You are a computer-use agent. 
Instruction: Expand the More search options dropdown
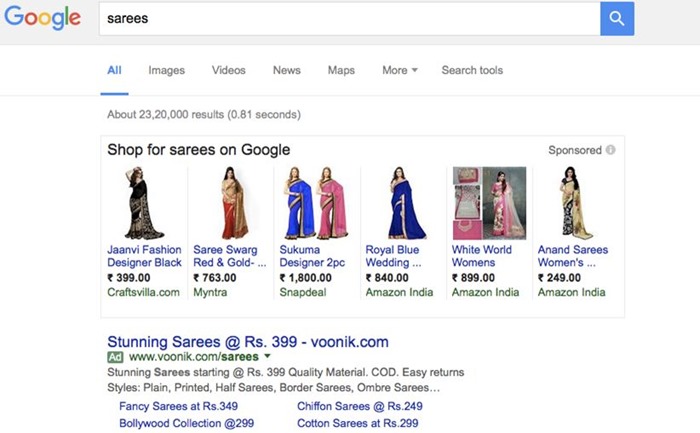(x=399, y=70)
